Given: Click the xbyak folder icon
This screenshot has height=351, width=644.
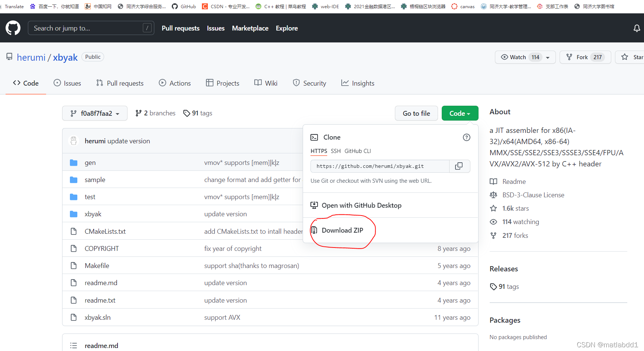Looking at the screenshot, I should pyautogui.click(x=74, y=214).
